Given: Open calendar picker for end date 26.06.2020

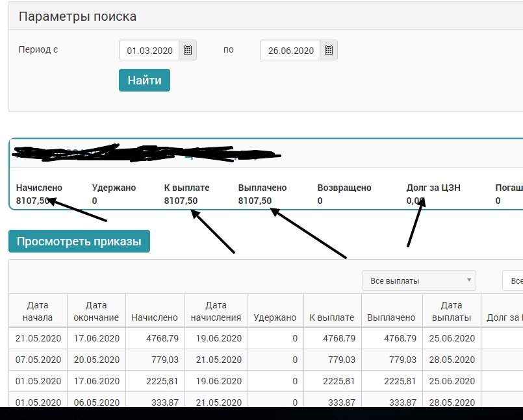Looking at the screenshot, I should pos(329,51).
